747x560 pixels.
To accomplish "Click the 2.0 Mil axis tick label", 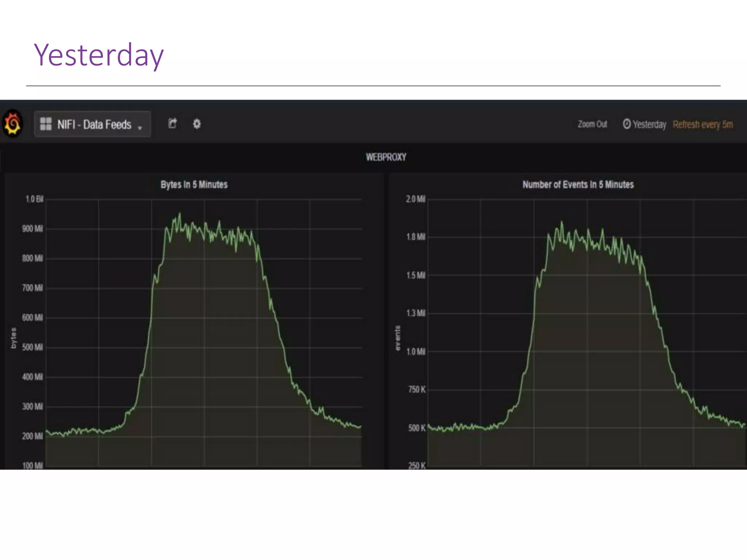I will (x=415, y=199).
